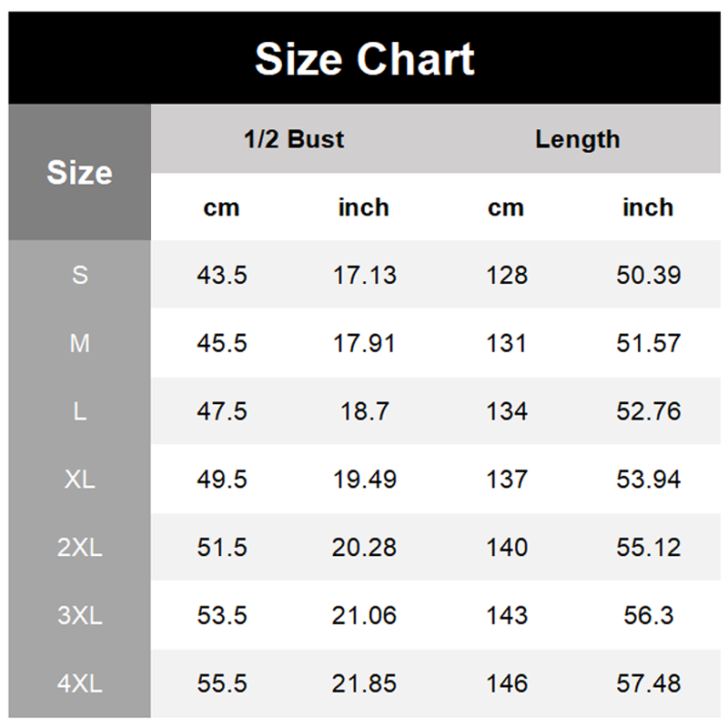Select size 4XL row label

pos(80,683)
